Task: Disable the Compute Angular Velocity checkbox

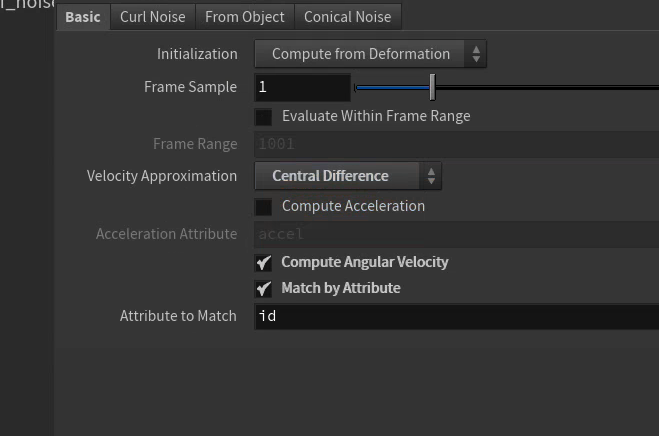Action: (264, 263)
